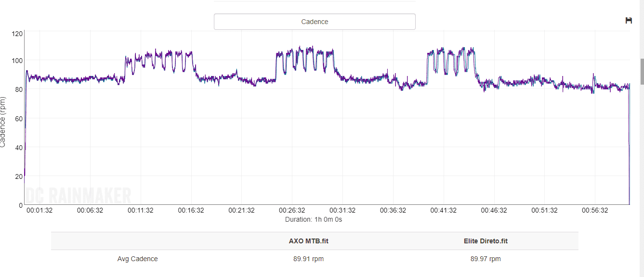Click the 00:01:32 time axis marker

click(x=39, y=210)
